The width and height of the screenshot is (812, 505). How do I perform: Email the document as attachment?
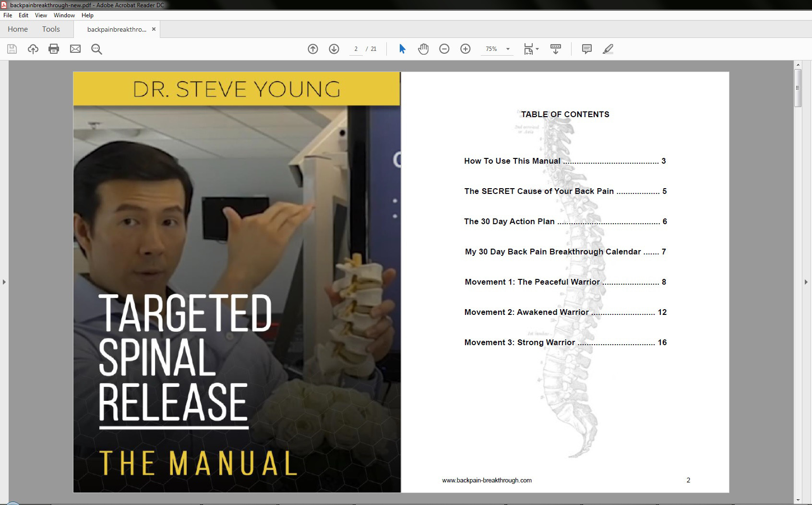click(75, 48)
